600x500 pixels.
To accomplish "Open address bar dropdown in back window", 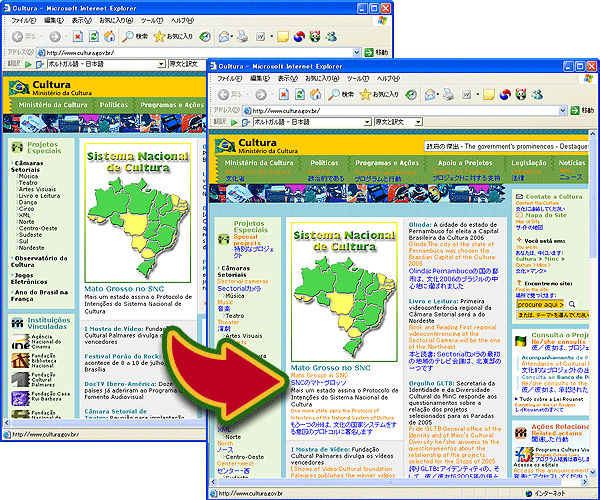I will point(357,52).
